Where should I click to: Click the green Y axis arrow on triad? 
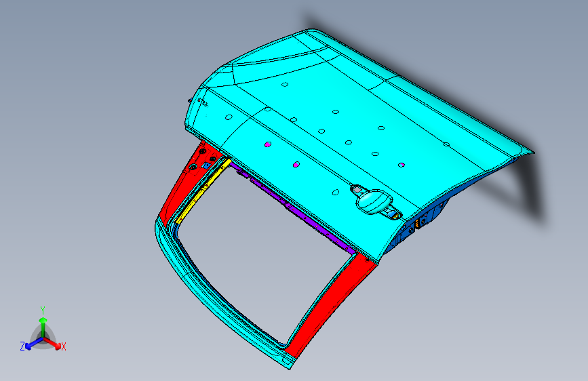pos(43,325)
